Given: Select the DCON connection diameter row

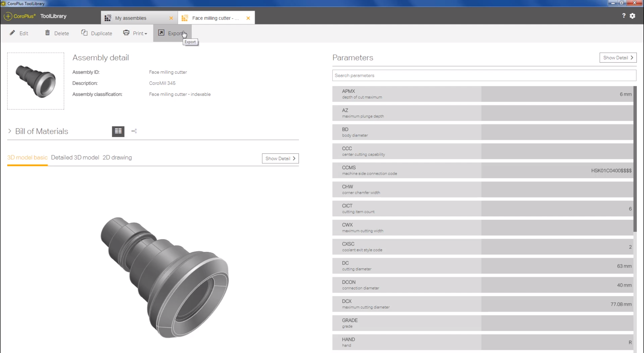Looking at the screenshot, I should pos(482,285).
